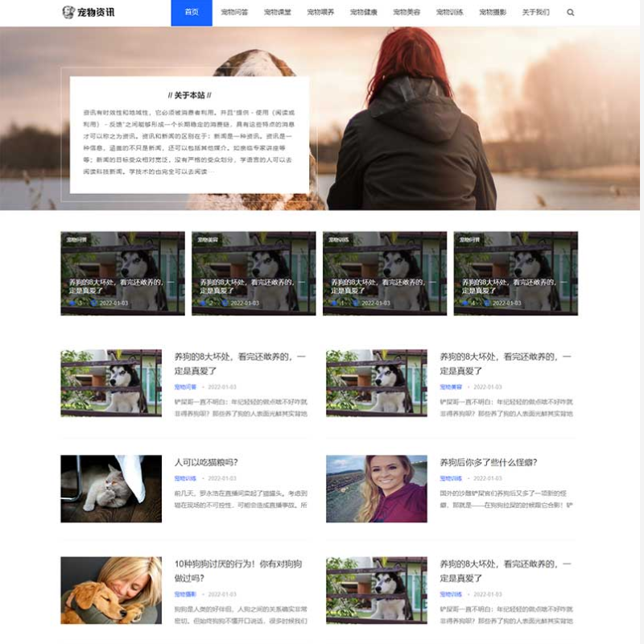Open the first featured husky card
Screen dimensions: 644x644
122,274
